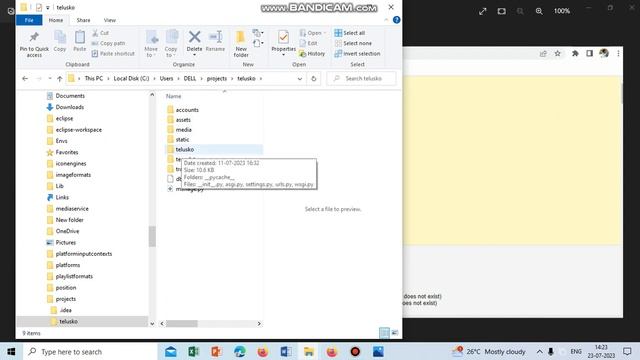
Task: Open the browser three-dot menu
Action: point(618,53)
